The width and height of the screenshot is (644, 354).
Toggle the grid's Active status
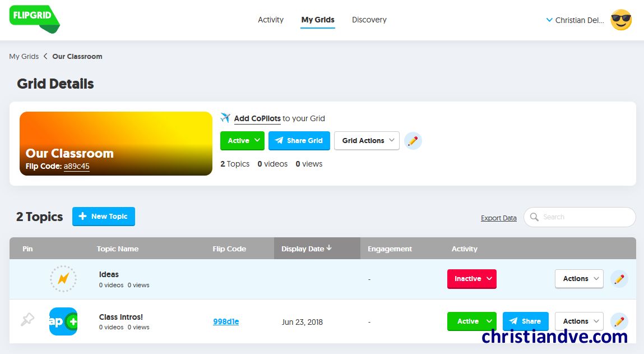[x=242, y=141]
